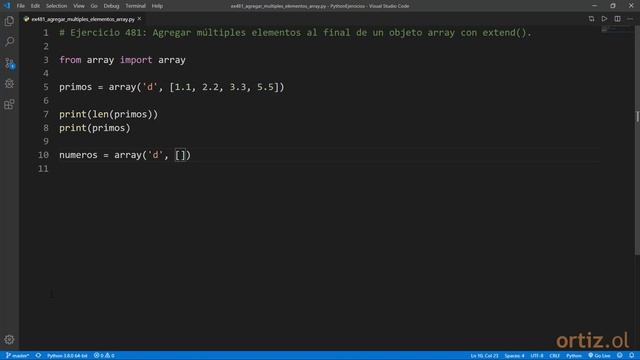Open errors and warnings count in status bar
The width and height of the screenshot is (640, 360).
104,356
